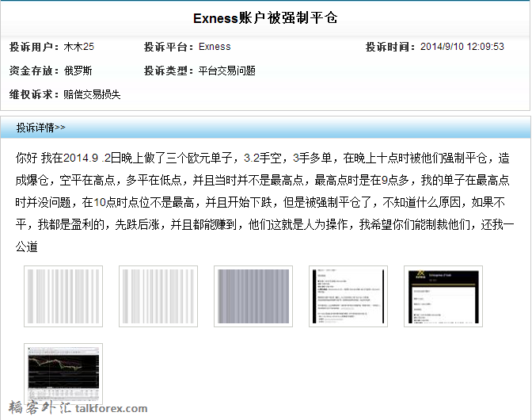Click the complaint type 平台交易问题
This screenshot has width=532, height=420.
226,71
